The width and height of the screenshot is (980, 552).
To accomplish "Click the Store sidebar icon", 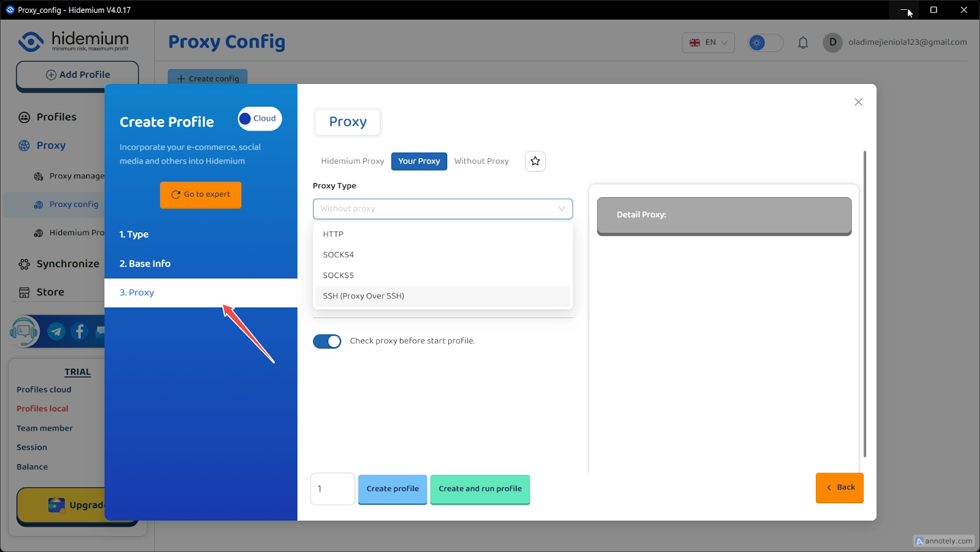I will [x=24, y=292].
